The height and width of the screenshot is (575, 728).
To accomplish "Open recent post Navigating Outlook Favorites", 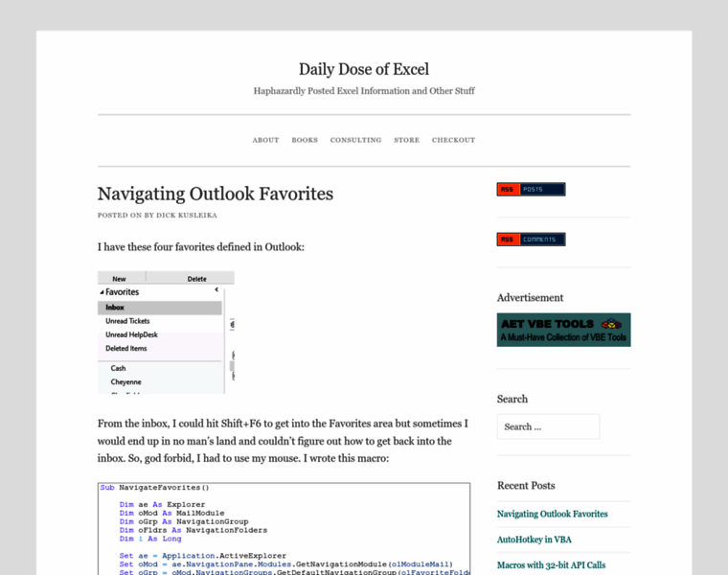I will [x=552, y=514].
